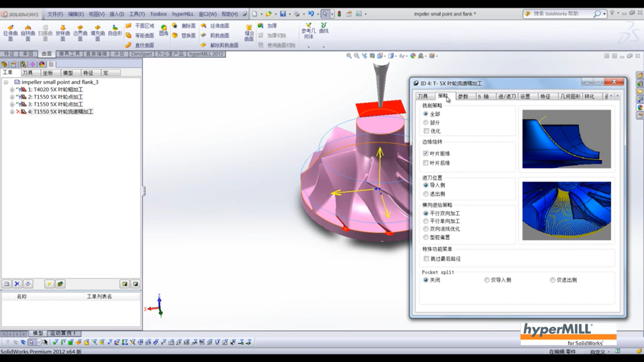
Task: Open the 运动算例 1 bottom tab
Action: point(63,334)
